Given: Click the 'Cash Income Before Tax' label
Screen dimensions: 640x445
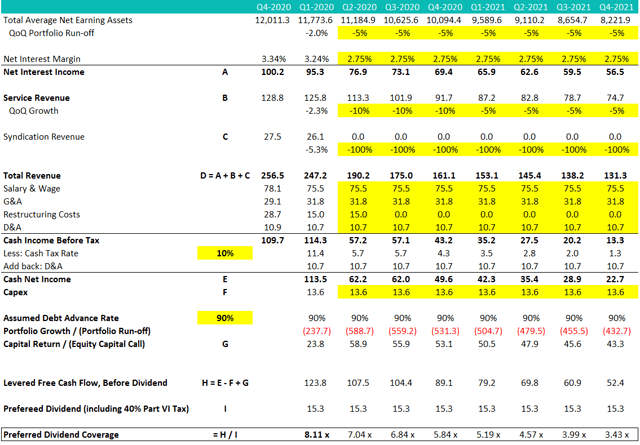Looking at the screenshot, I should (51, 240).
